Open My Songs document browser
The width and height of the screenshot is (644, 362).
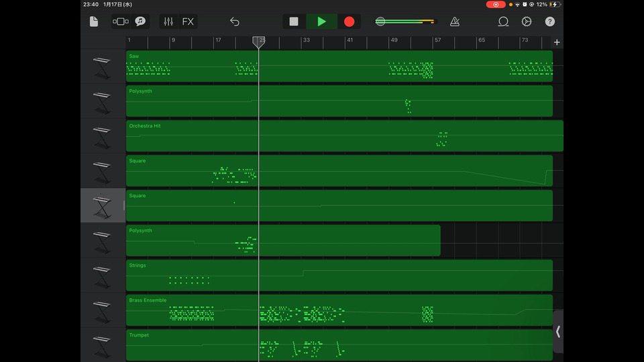pos(94,21)
